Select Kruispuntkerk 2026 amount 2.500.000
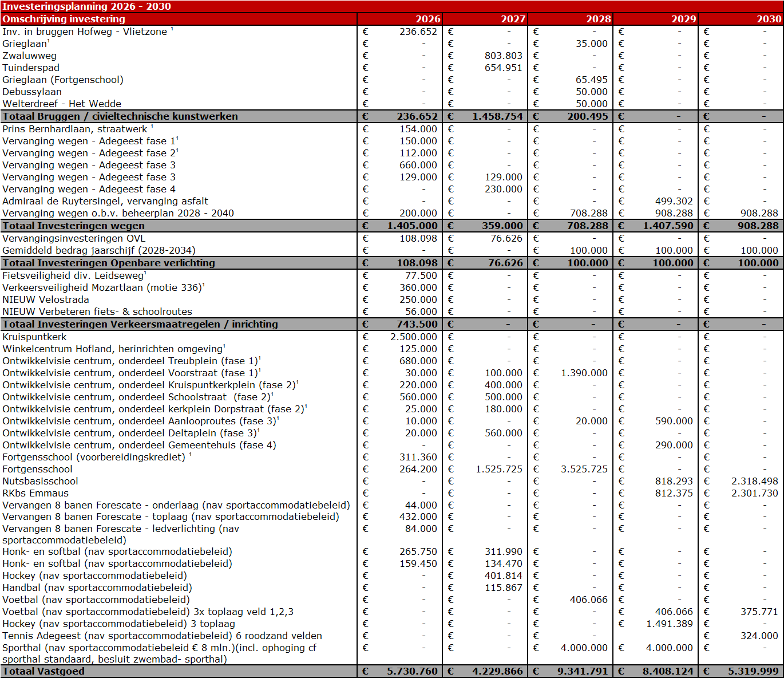The height and width of the screenshot is (678, 784). tap(413, 337)
